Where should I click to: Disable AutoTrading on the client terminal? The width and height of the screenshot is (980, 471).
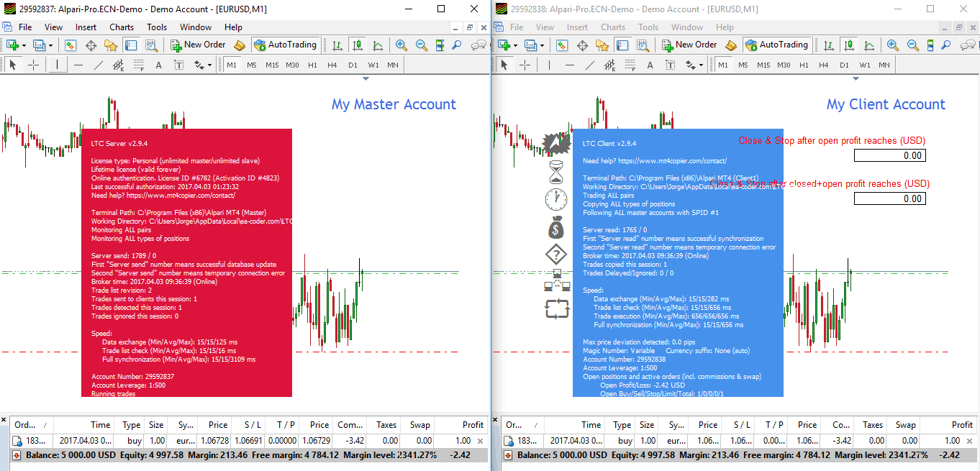click(777, 44)
